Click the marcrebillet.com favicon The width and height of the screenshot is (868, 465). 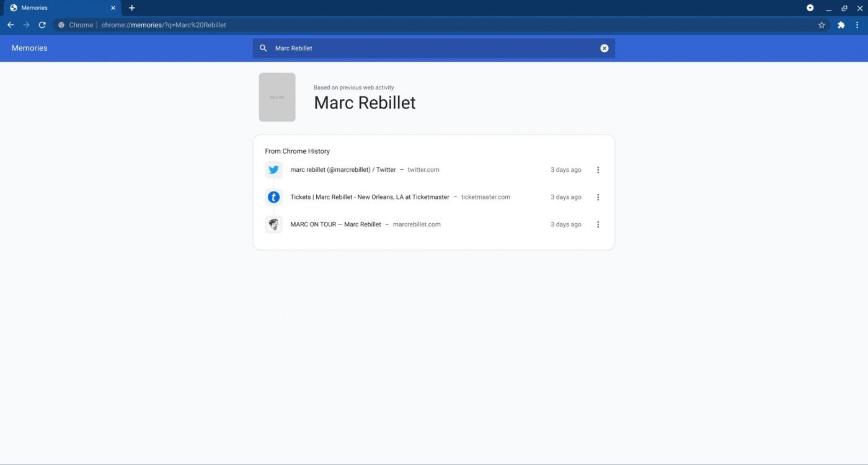(x=273, y=224)
